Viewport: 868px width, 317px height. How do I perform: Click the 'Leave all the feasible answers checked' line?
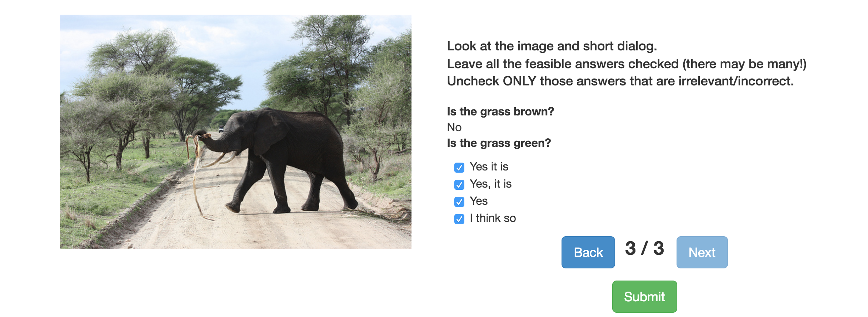[x=627, y=64]
